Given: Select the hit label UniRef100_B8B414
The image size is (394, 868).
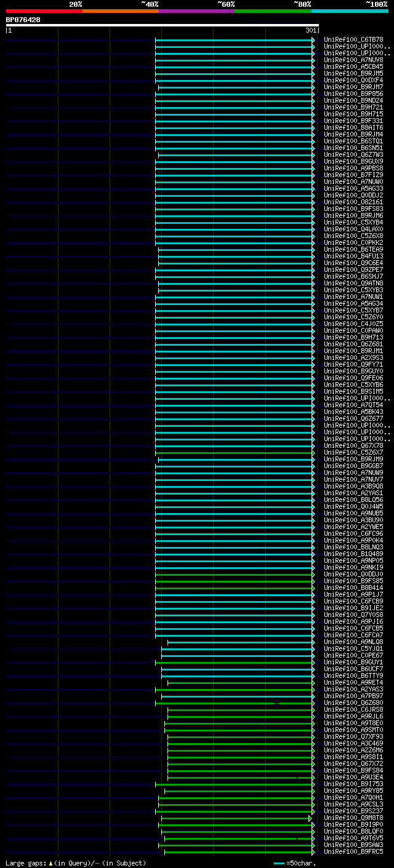Looking at the screenshot, I should pyautogui.click(x=353, y=588).
